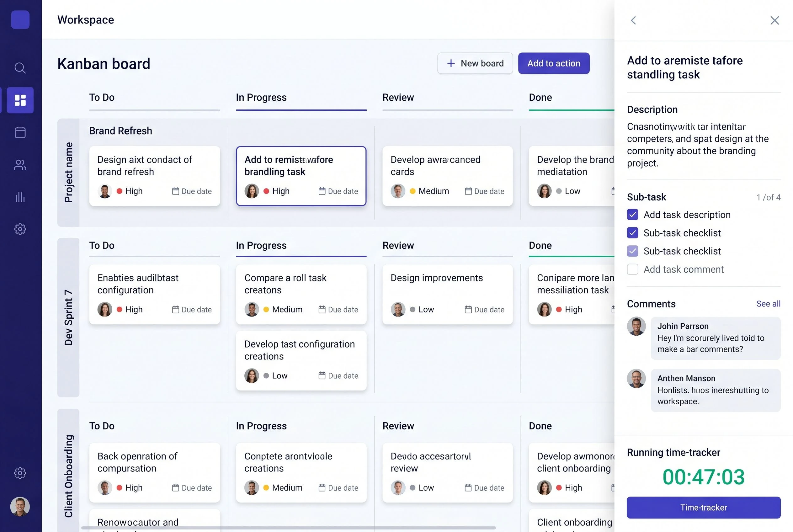The image size is (793, 532).
Task: Open the board grid view in the sidebar
Action: 20,100
